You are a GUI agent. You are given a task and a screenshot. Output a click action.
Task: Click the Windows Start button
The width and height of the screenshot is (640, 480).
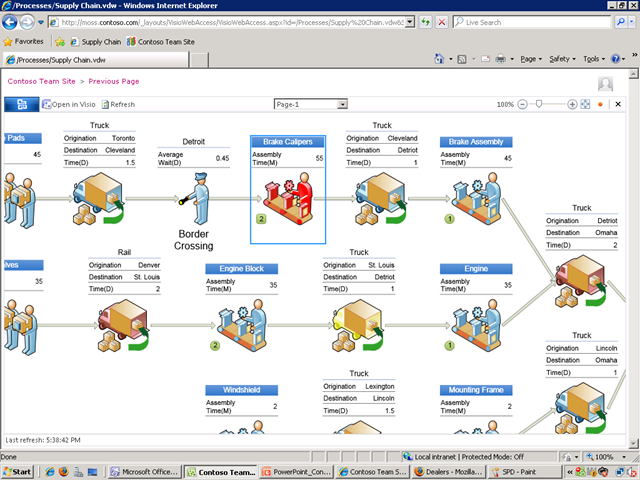click(17, 472)
